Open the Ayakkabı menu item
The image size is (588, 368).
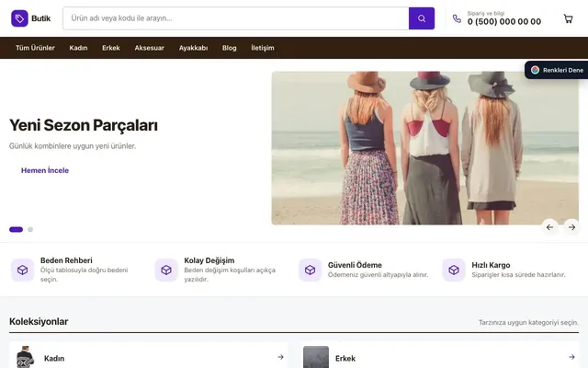(193, 48)
